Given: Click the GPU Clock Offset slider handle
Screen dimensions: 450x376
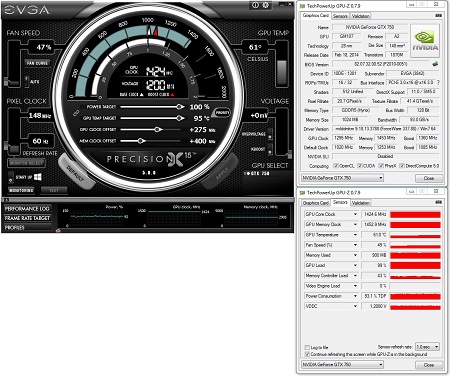Looking at the screenshot, I should coord(158,129).
